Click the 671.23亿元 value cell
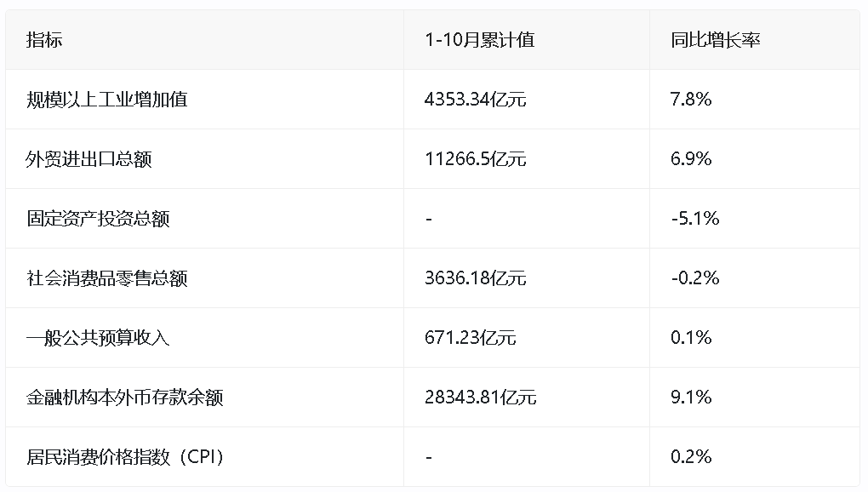The image size is (868, 492). pos(470,338)
